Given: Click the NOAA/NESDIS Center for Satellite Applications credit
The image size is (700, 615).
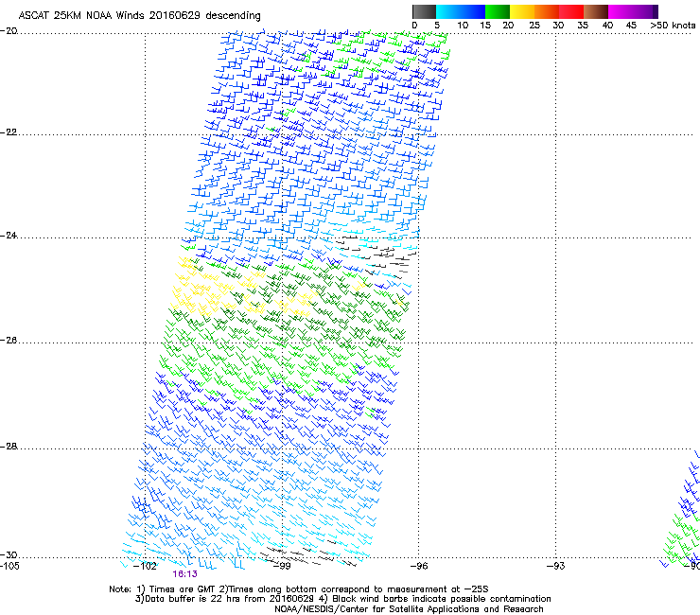Looking at the screenshot, I should coord(409,609).
